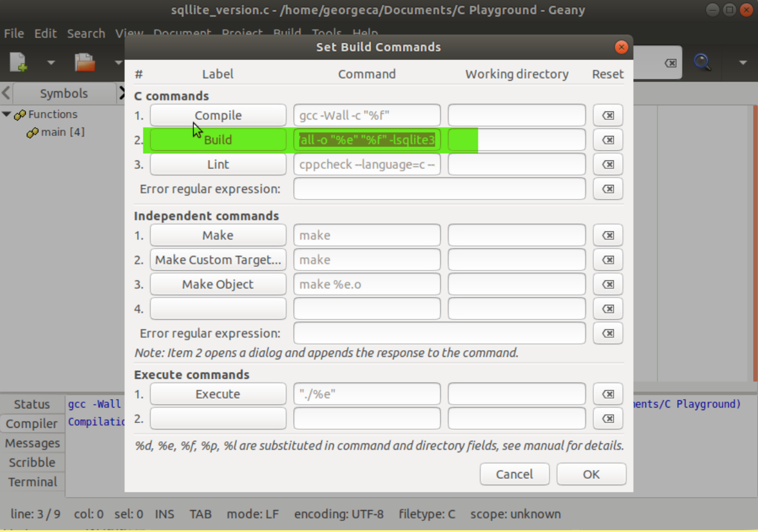Switch to the Symbols sidebar tab

(x=64, y=93)
